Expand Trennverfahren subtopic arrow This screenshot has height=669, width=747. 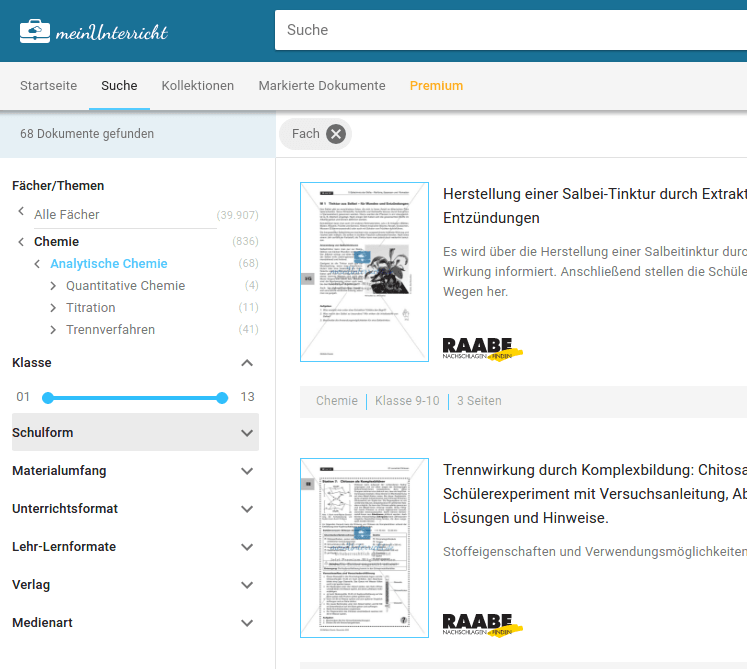tap(53, 329)
